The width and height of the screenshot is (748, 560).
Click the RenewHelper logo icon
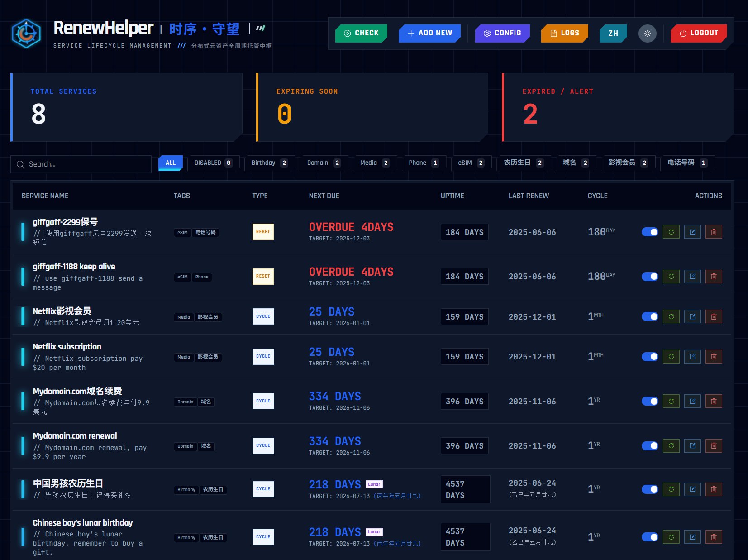click(x=26, y=34)
